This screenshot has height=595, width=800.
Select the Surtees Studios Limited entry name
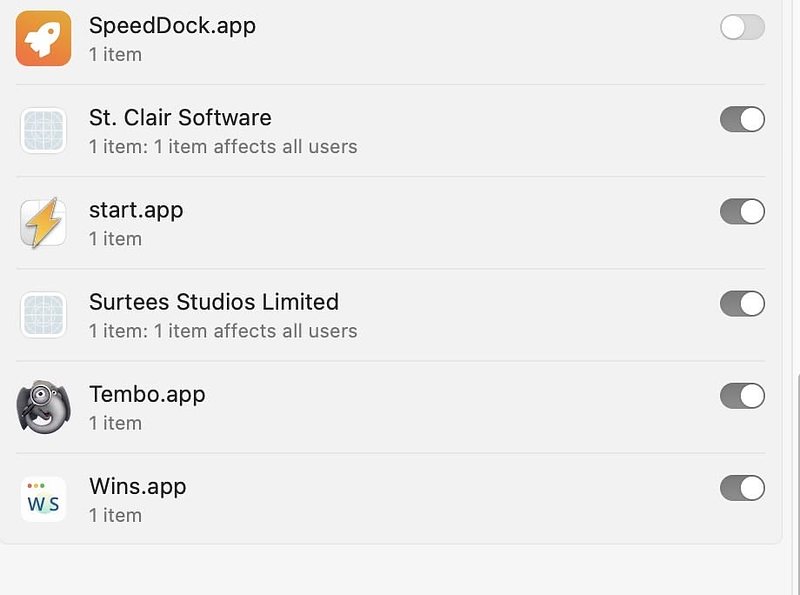(214, 302)
